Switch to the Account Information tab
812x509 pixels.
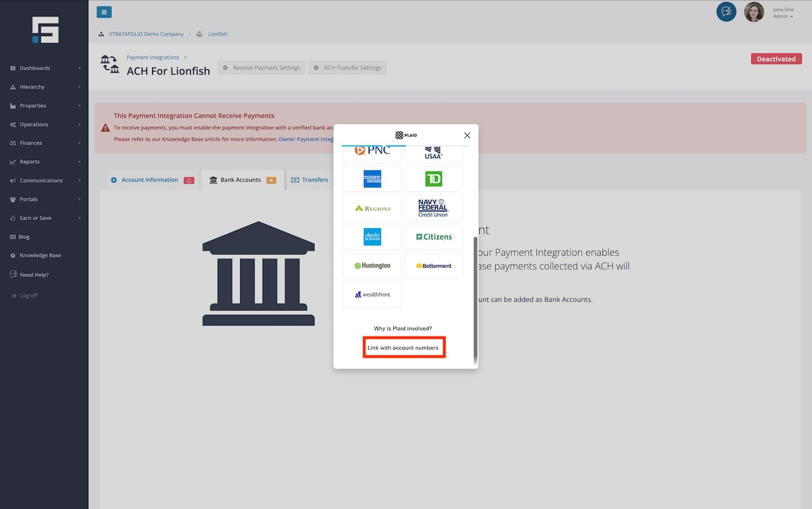149,180
